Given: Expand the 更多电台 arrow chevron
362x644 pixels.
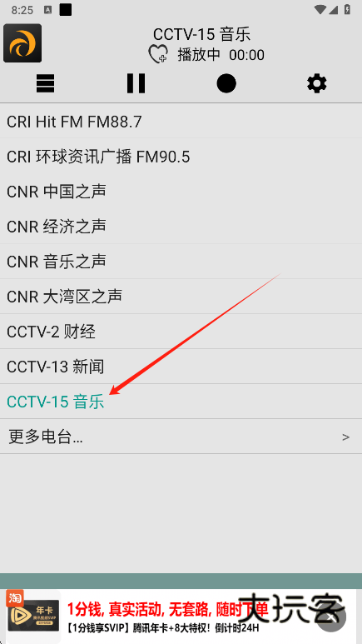Looking at the screenshot, I should click(x=346, y=437).
